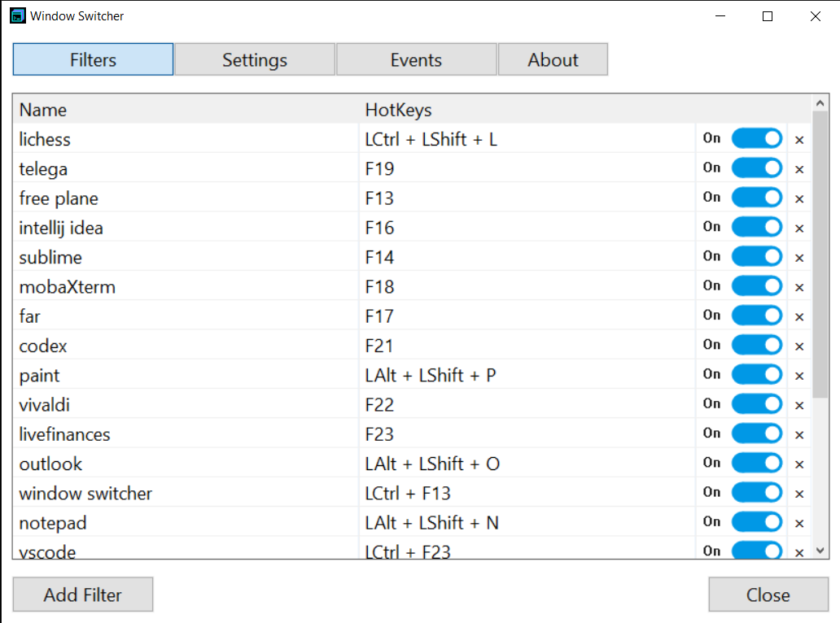The image size is (840, 623).
Task: Click the HotKeys column header
Action: tap(527, 110)
